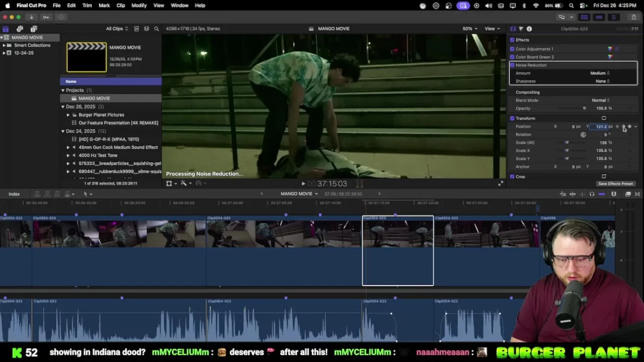
Task: Open the keyword editor key icon
Action: coord(46,17)
